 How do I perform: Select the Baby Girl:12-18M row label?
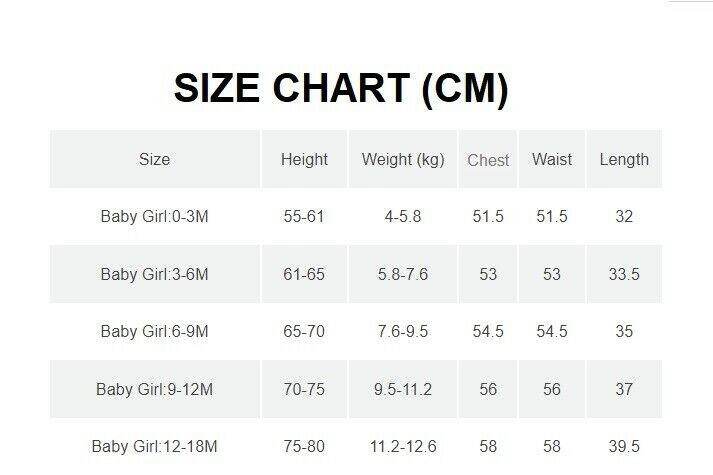click(x=154, y=446)
